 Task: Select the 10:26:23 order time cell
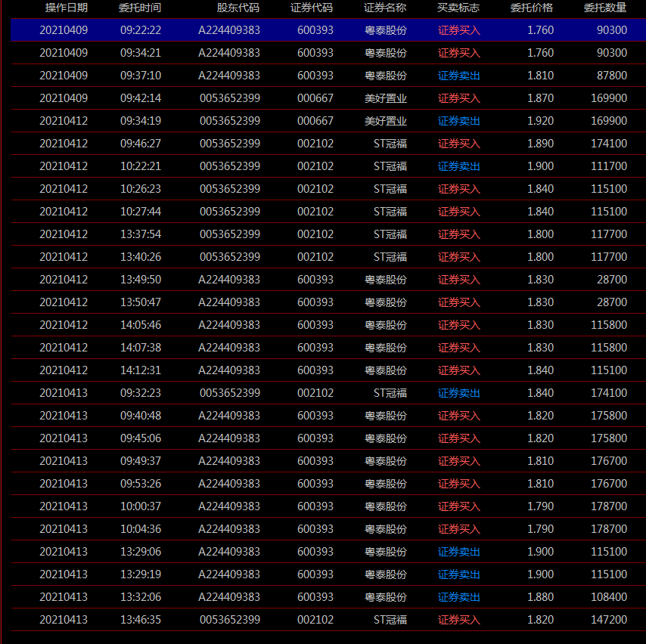[x=141, y=188]
